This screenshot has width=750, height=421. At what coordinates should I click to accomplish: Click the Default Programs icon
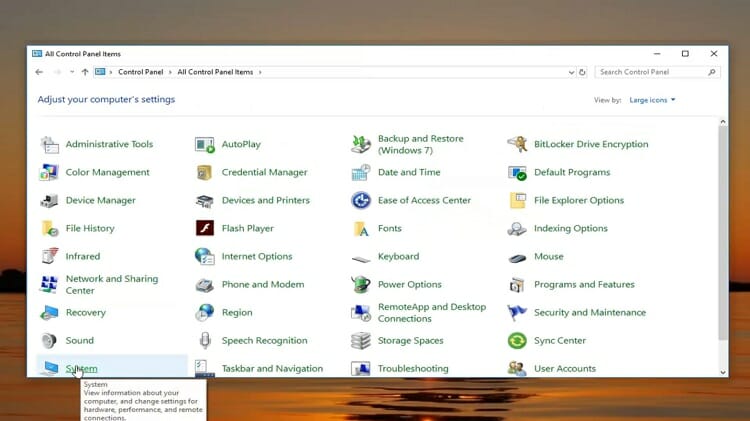pos(517,172)
